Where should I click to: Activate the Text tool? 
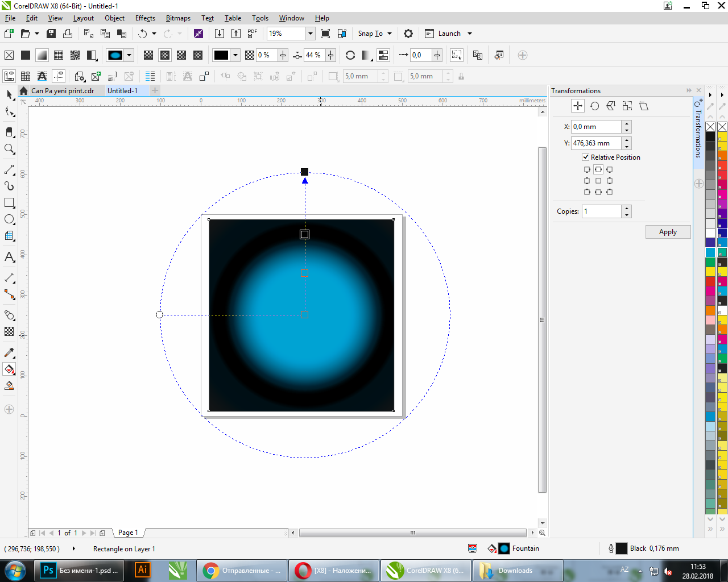click(x=9, y=257)
